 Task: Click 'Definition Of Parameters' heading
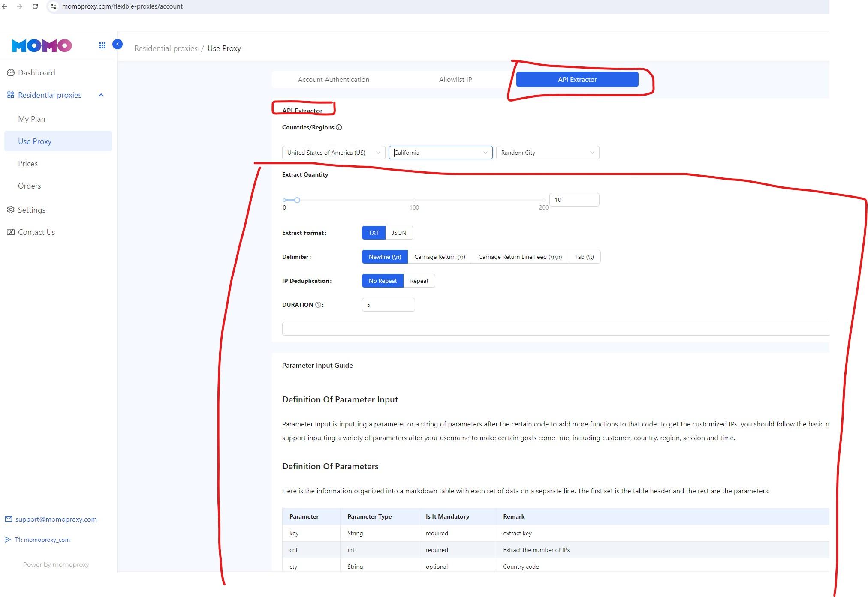click(330, 466)
